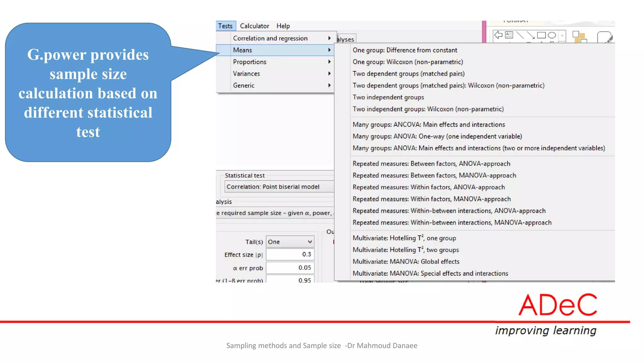Select the left arrow shape icon
644x362 pixels.
498,35
